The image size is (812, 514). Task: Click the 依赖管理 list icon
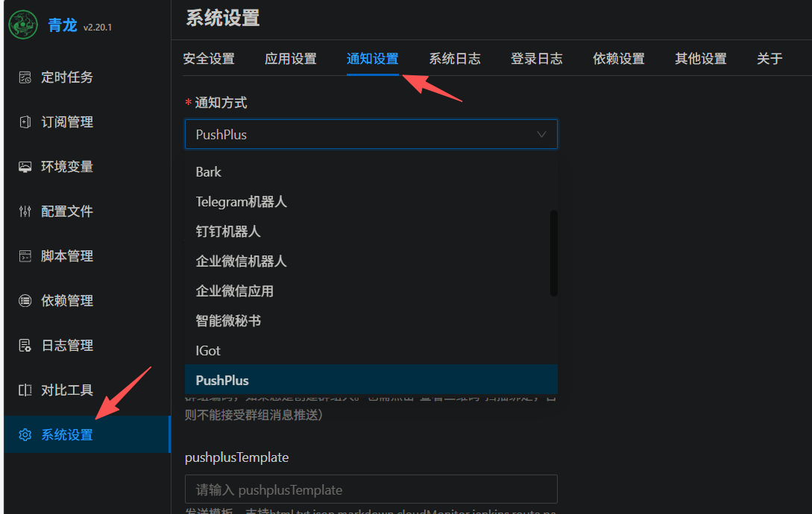pyautogui.click(x=25, y=301)
